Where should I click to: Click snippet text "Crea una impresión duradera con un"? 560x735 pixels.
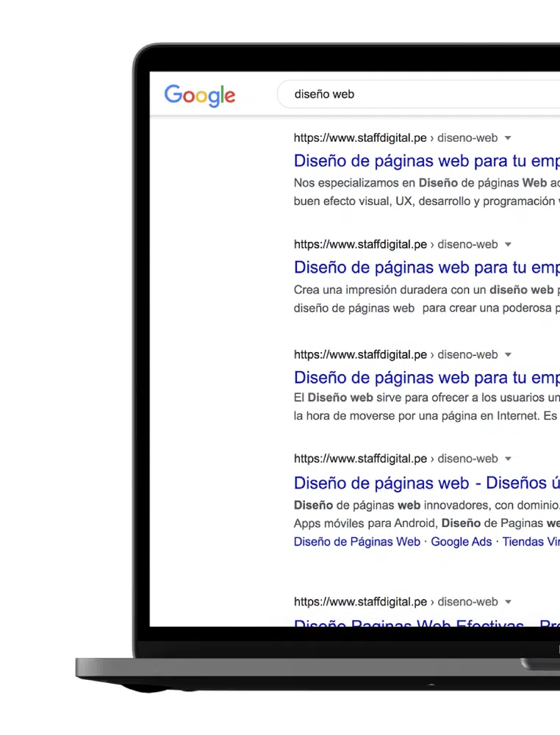(390, 290)
